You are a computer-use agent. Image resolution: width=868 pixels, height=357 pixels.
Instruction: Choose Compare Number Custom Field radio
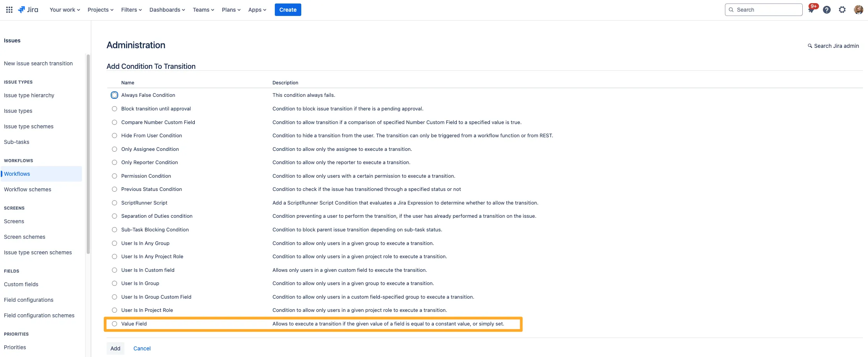pyautogui.click(x=114, y=122)
